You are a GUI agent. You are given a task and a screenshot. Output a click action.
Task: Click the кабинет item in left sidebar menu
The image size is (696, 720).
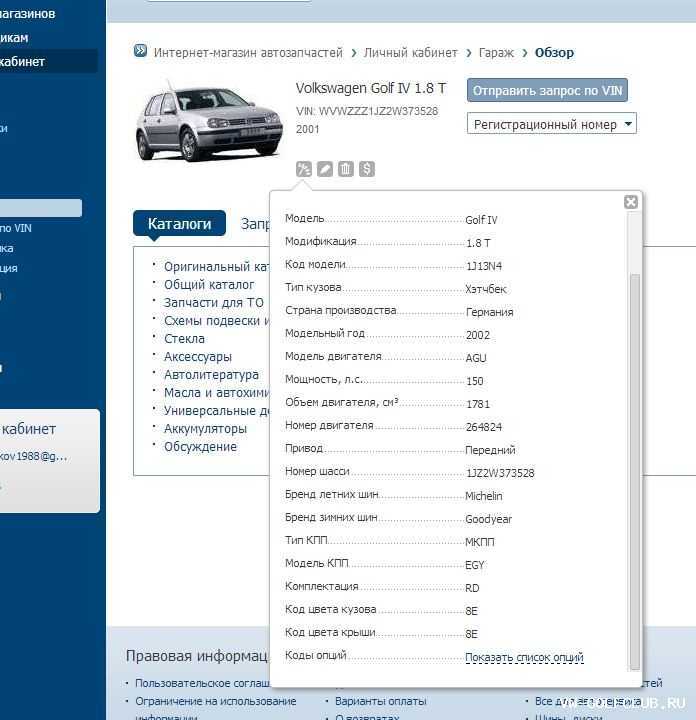point(48,61)
